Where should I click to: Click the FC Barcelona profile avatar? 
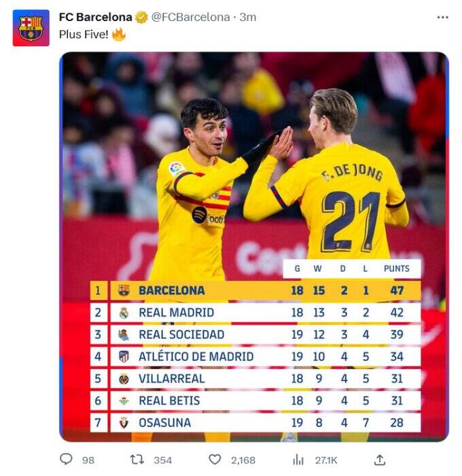pos(31,28)
